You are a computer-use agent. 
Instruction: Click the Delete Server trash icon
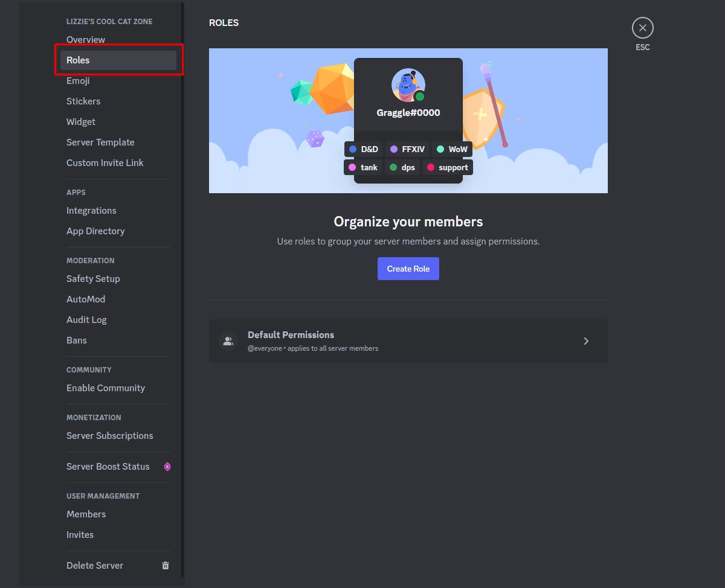pyautogui.click(x=166, y=566)
